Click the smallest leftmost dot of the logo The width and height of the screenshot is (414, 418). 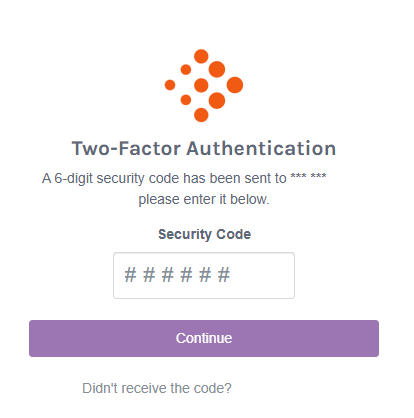click(x=170, y=85)
